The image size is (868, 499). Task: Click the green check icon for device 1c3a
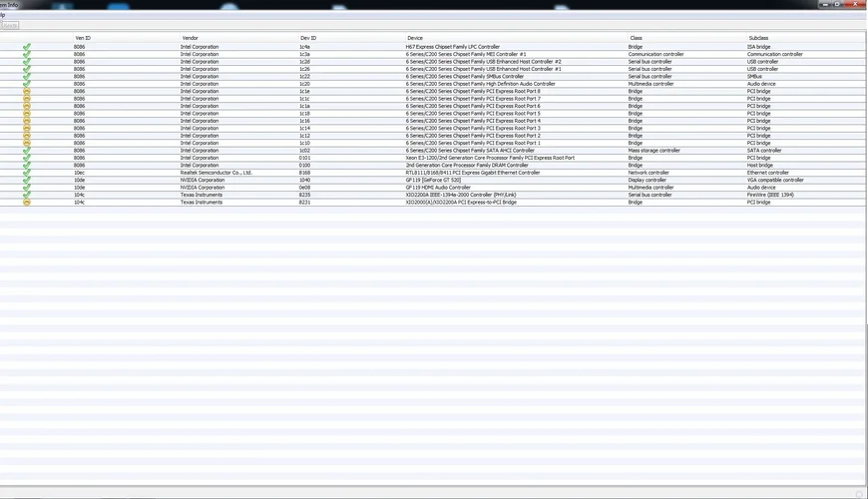[x=27, y=54]
